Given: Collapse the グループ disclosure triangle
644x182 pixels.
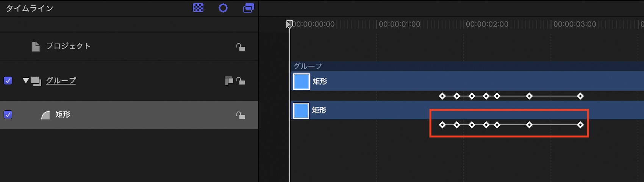Looking at the screenshot, I should coord(26,80).
